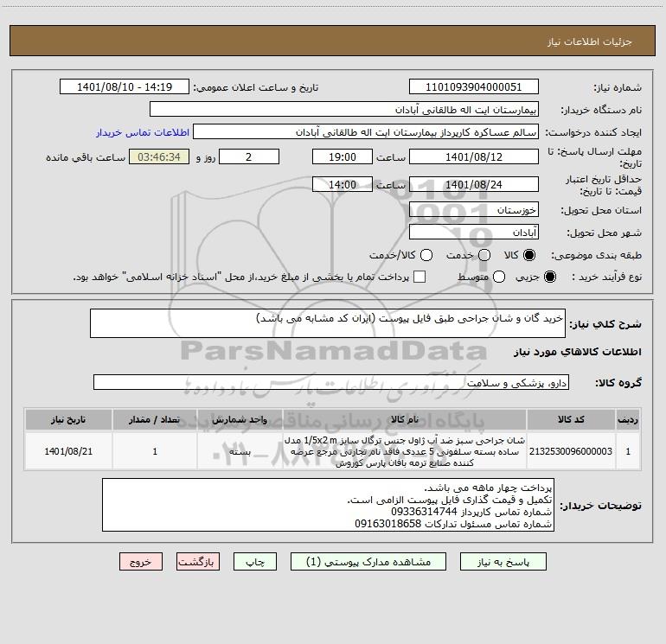This screenshot has height=644, width=666.
Task: Click the مشاهده مدارک پیوستی (1) button
Action: coord(368,562)
